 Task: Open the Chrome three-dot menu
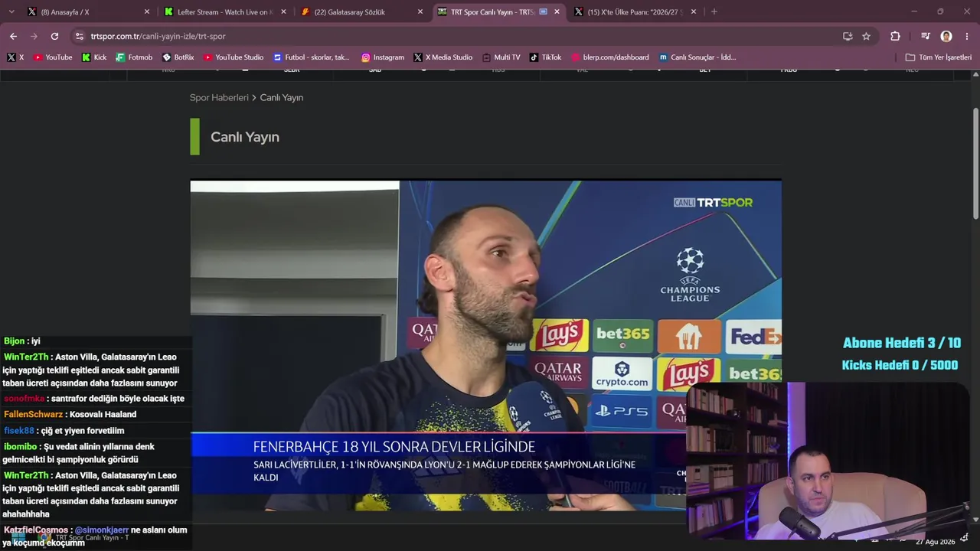(x=968, y=36)
